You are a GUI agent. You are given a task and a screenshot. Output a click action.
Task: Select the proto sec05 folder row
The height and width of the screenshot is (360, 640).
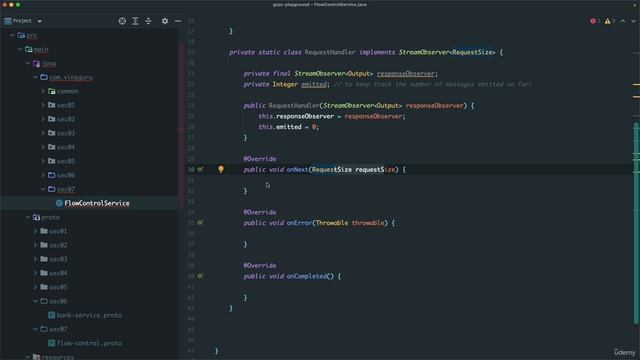(x=89, y=287)
